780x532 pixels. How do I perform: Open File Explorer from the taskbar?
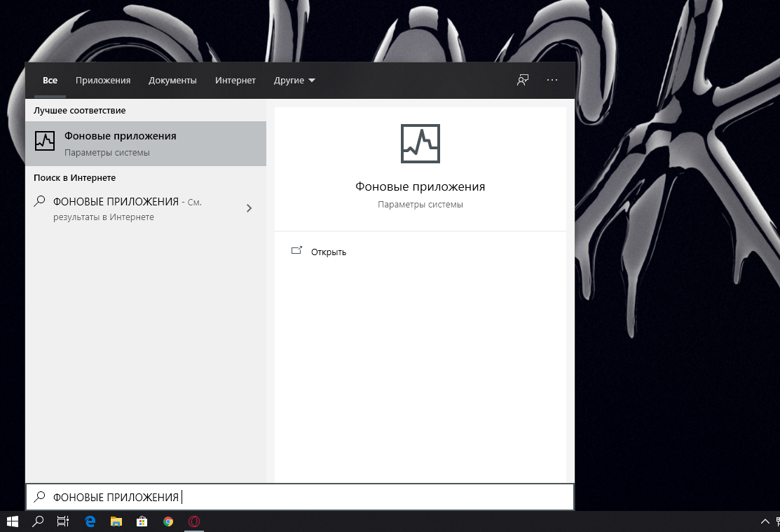[116, 521]
